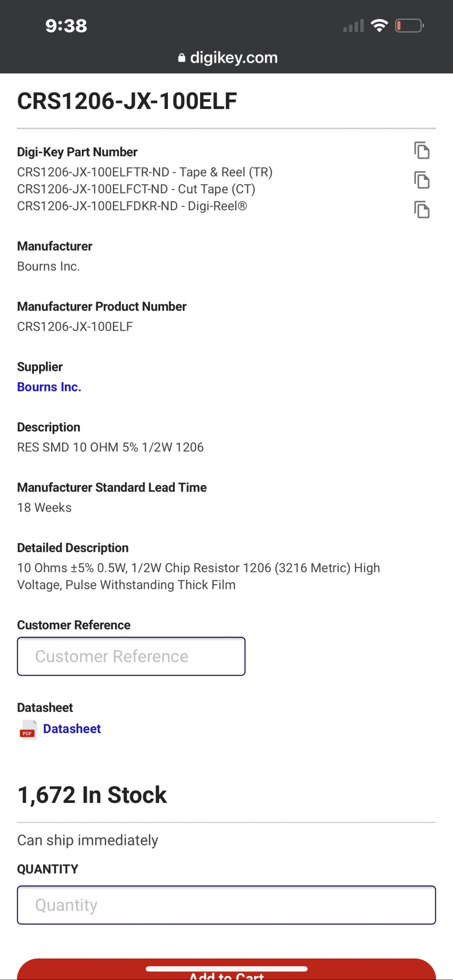Open the Bourns Inc. supplier link

pyautogui.click(x=49, y=387)
